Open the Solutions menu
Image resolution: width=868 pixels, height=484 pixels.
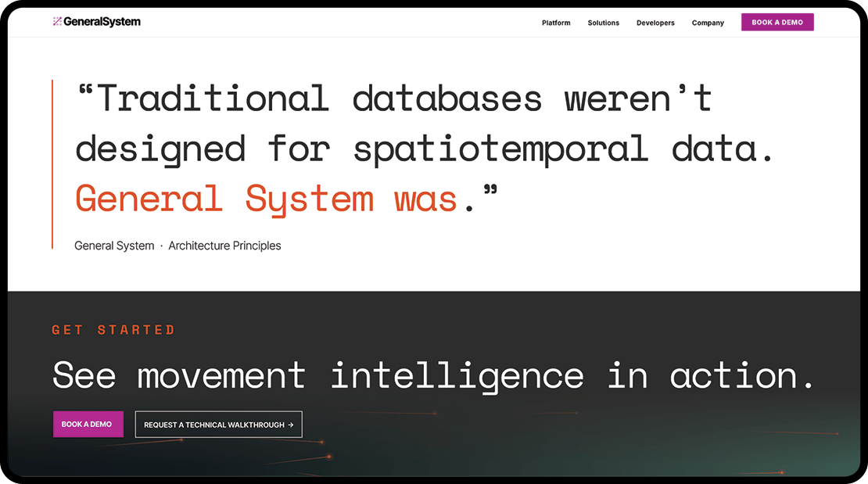[603, 23]
